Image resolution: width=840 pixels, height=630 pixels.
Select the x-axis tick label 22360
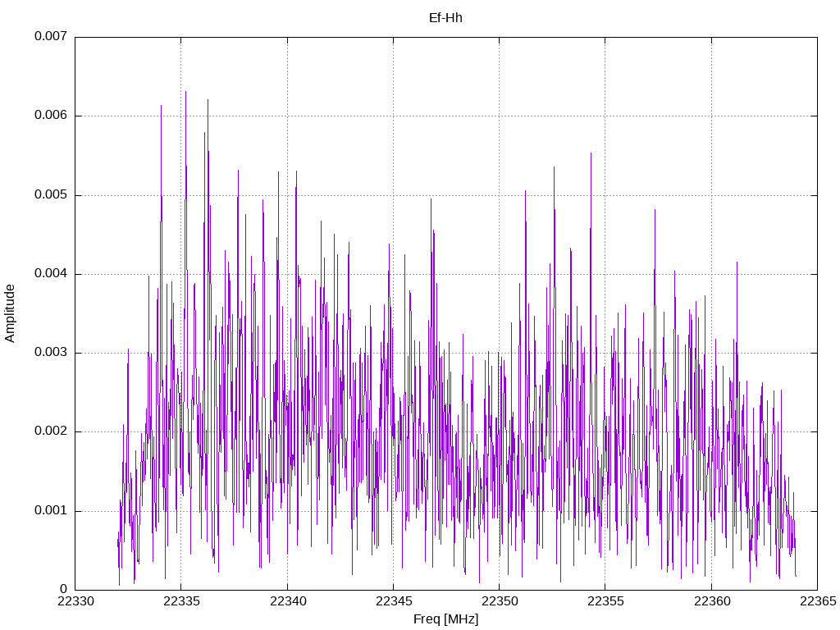[x=712, y=601]
